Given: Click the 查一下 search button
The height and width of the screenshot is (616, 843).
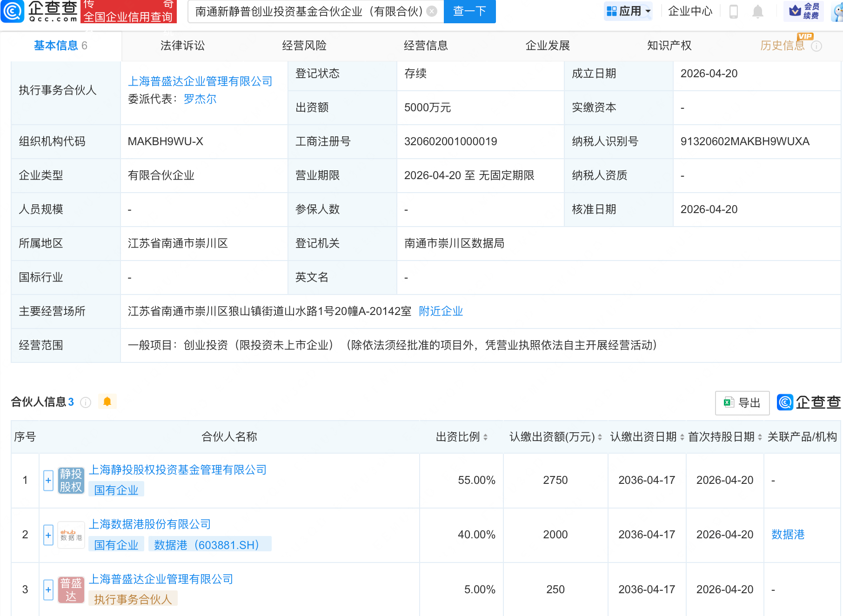Looking at the screenshot, I should (469, 12).
